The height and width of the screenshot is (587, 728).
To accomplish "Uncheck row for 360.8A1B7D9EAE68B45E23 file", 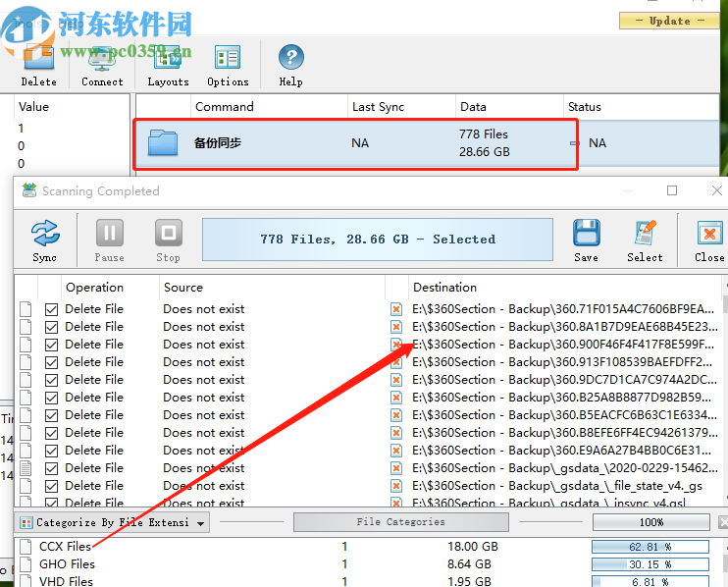I will coord(52,327).
